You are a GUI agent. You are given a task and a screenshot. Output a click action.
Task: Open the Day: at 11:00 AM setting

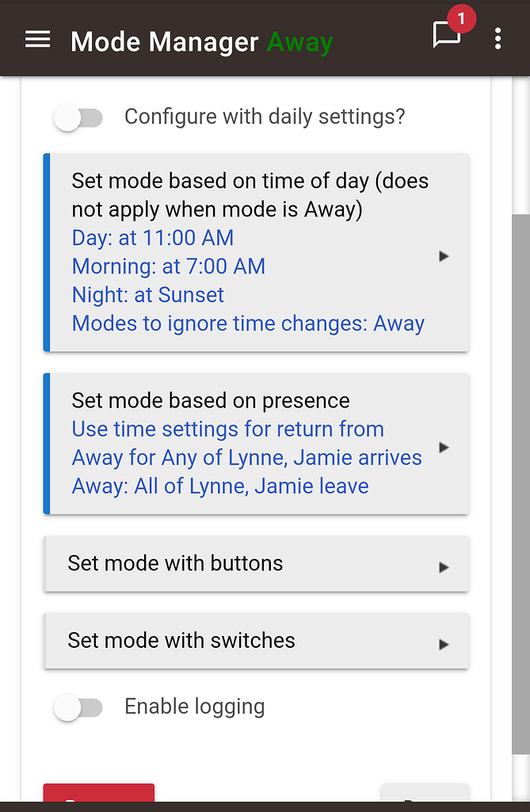[152, 238]
